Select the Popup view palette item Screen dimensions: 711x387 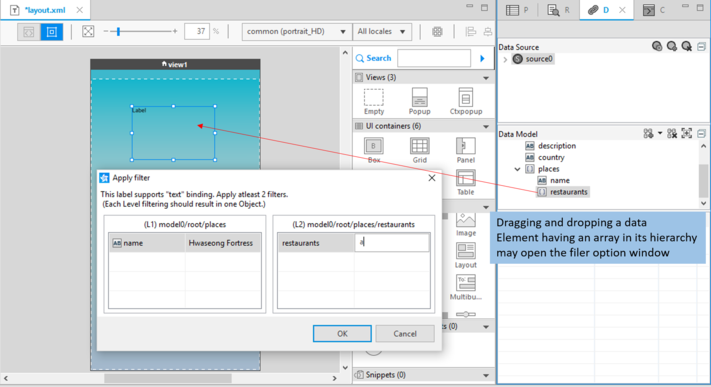(x=419, y=101)
